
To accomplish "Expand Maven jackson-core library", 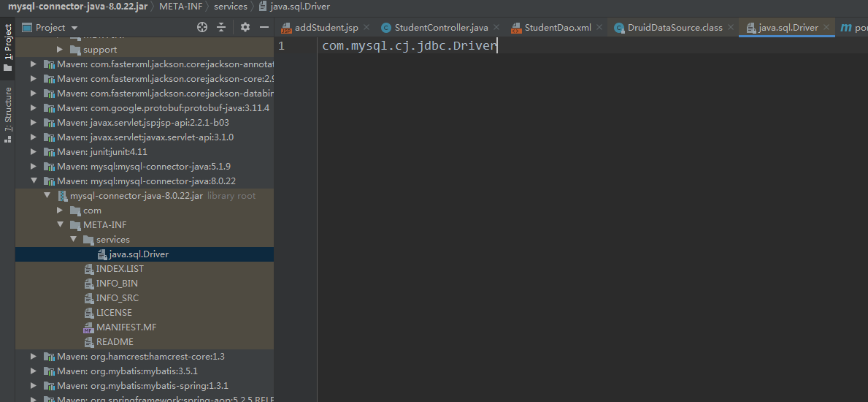I will [x=34, y=79].
